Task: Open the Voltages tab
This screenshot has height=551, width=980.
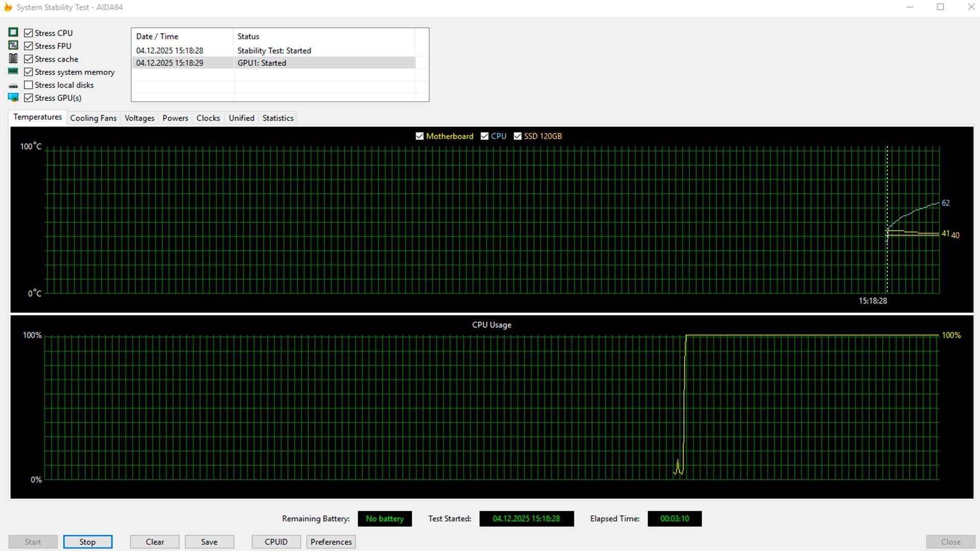Action: 139,118
